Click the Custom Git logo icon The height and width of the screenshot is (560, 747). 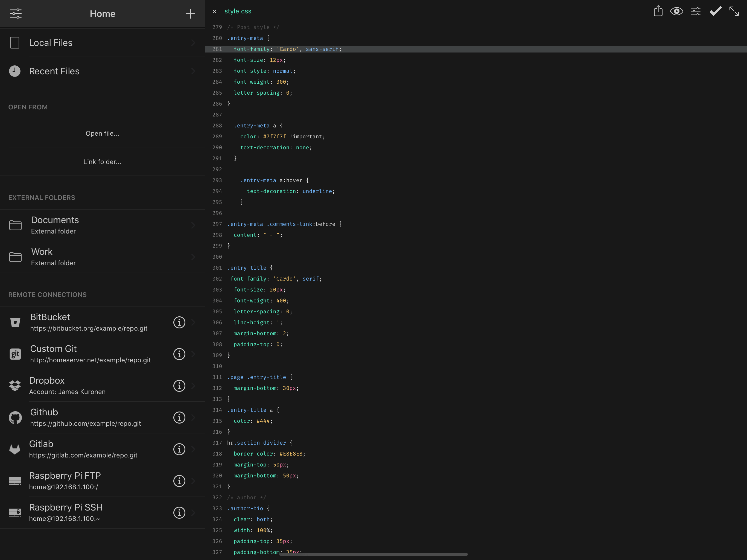[15, 354]
